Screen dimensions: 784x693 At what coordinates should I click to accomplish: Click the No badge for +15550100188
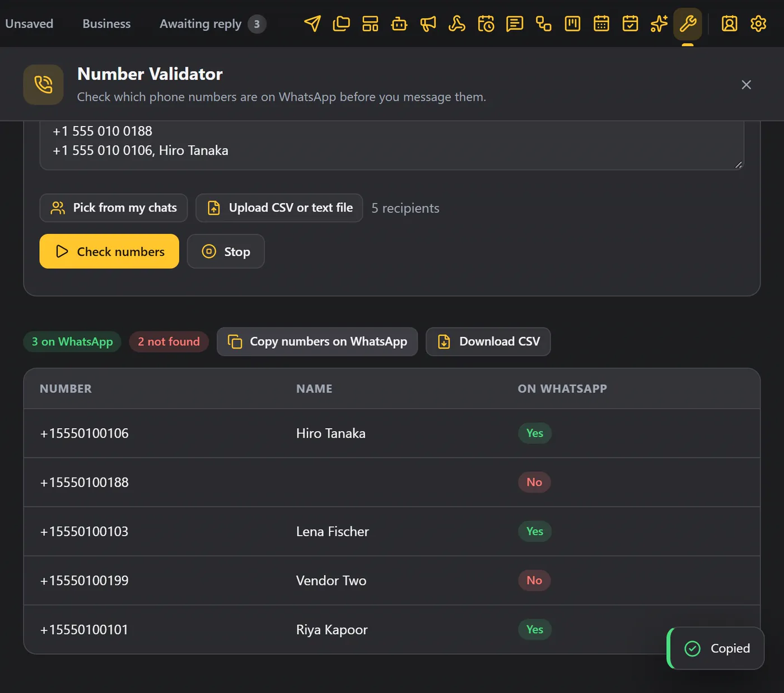tap(534, 483)
